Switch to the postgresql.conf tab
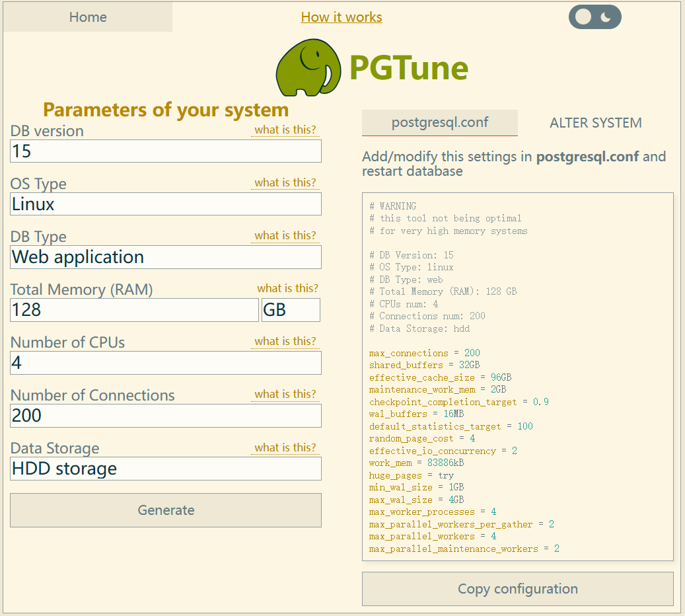 coord(440,123)
